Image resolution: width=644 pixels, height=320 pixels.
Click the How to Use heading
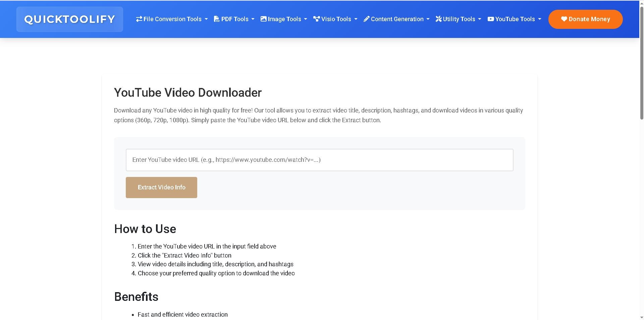(145, 229)
